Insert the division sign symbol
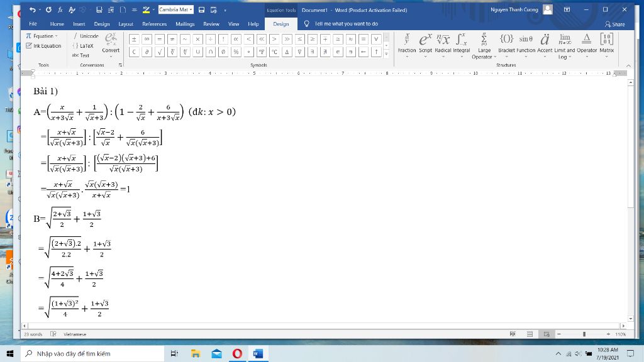644x362 pixels. tap(210, 39)
